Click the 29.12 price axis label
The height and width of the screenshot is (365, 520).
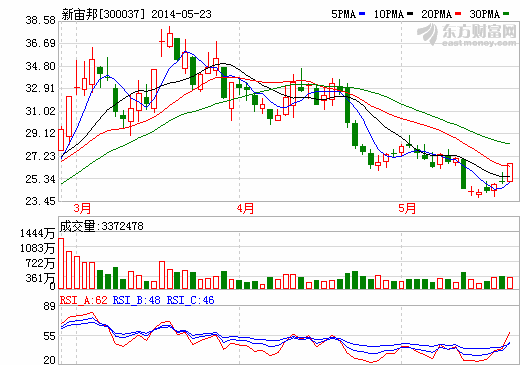click(40, 133)
